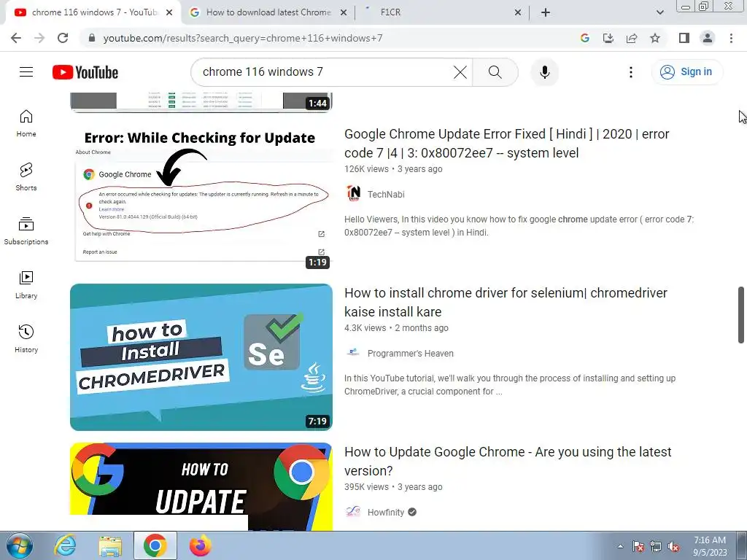747x560 pixels.
Task: Open a new tab with the plus button
Action: [546, 12]
